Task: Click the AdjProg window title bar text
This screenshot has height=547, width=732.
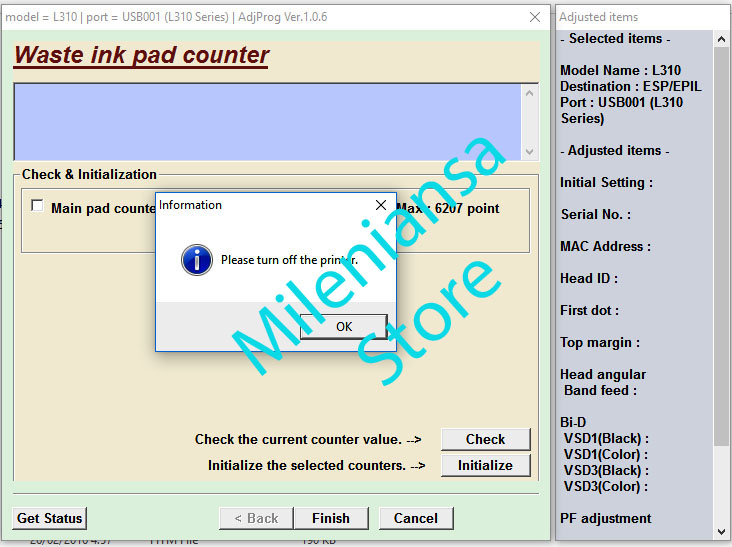Action: point(166,17)
